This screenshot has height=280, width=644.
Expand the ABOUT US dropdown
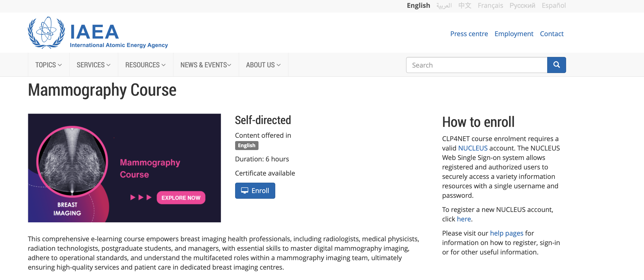(263, 65)
